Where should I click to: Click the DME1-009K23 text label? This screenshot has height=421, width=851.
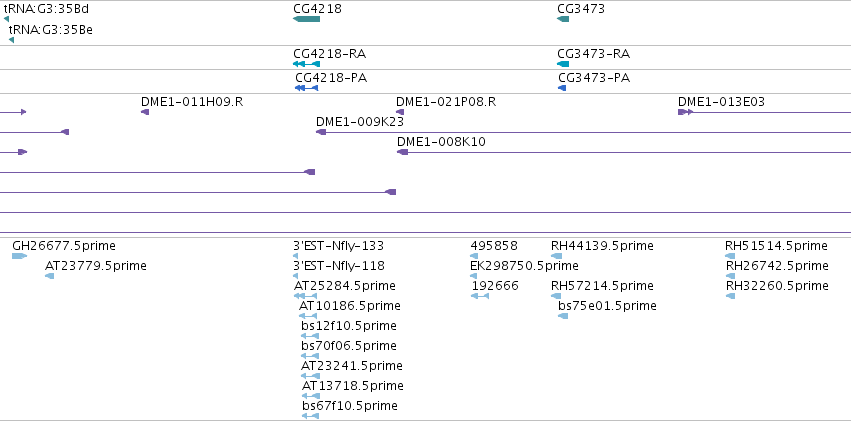coord(360,122)
